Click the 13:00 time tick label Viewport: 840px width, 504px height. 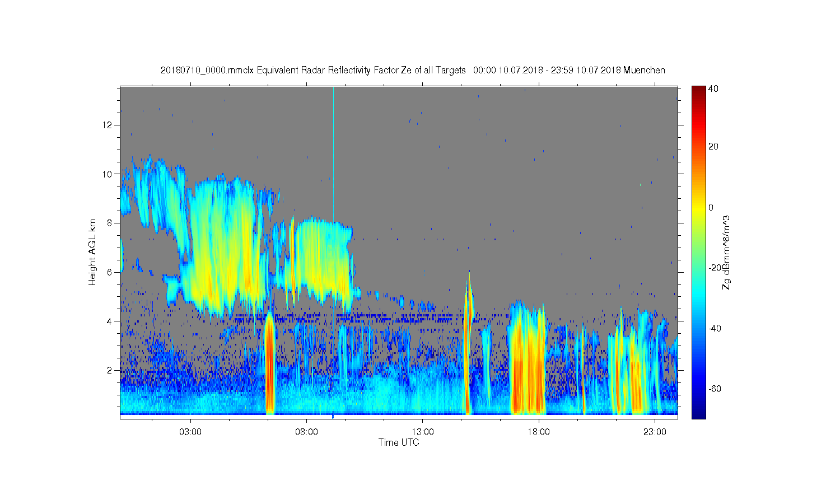pos(423,432)
